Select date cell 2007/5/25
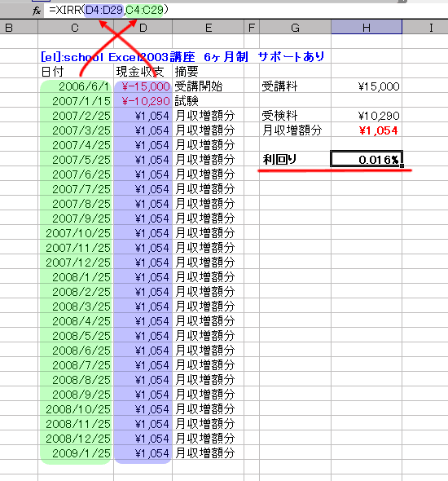 point(76,160)
